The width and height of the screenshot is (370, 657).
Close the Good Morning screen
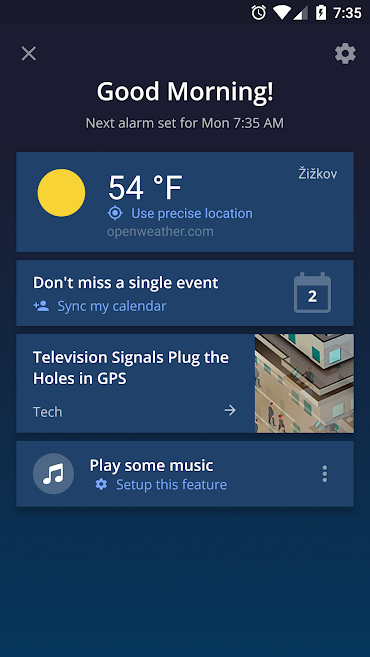click(x=29, y=54)
